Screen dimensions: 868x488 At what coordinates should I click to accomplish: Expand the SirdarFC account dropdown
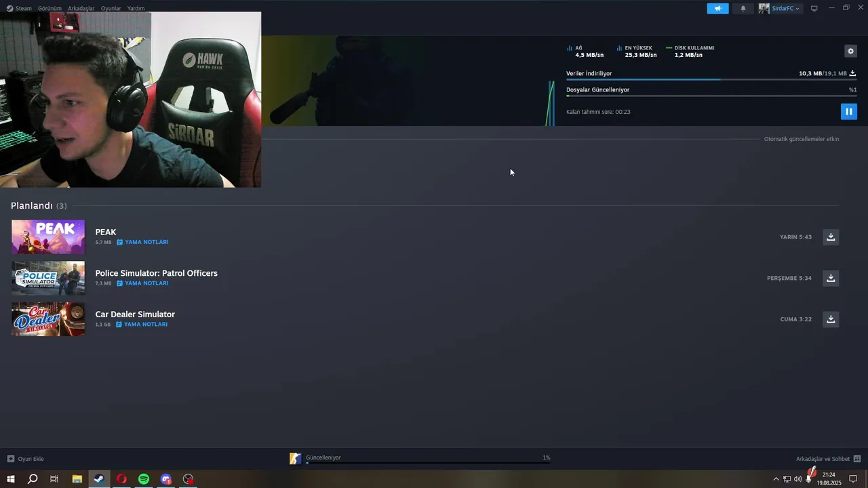click(785, 8)
